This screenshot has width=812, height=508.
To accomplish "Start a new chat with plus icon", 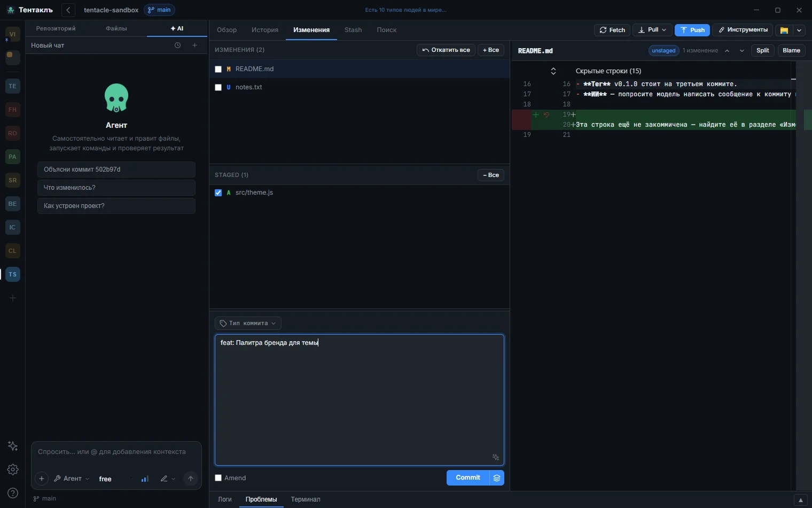I will [195, 45].
